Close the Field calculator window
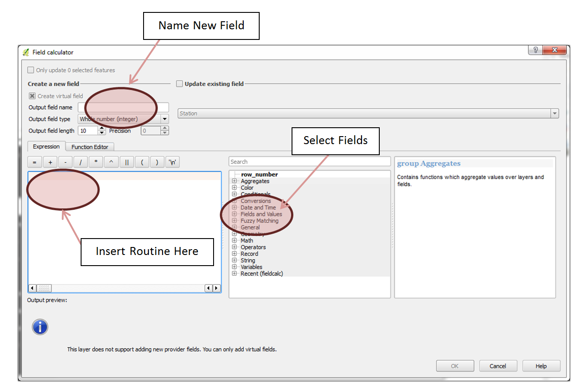Screen dimensions: 588x388 click(554, 50)
